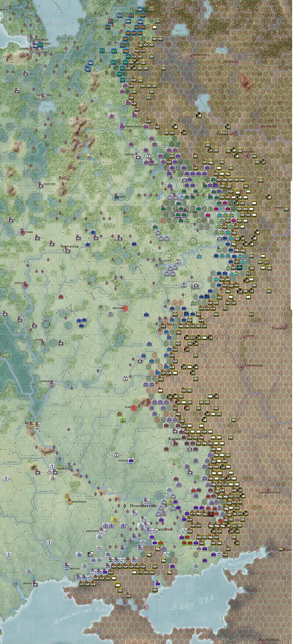Select the SEC counter at Mogilev
The height and width of the screenshot is (644, 293).
[x=25, y=284]
